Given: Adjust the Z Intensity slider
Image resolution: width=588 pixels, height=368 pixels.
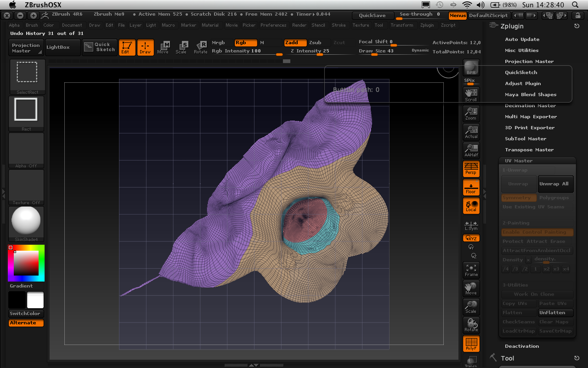Looking at the screenshot, I should pyautogui.click(x=320, y=52).
